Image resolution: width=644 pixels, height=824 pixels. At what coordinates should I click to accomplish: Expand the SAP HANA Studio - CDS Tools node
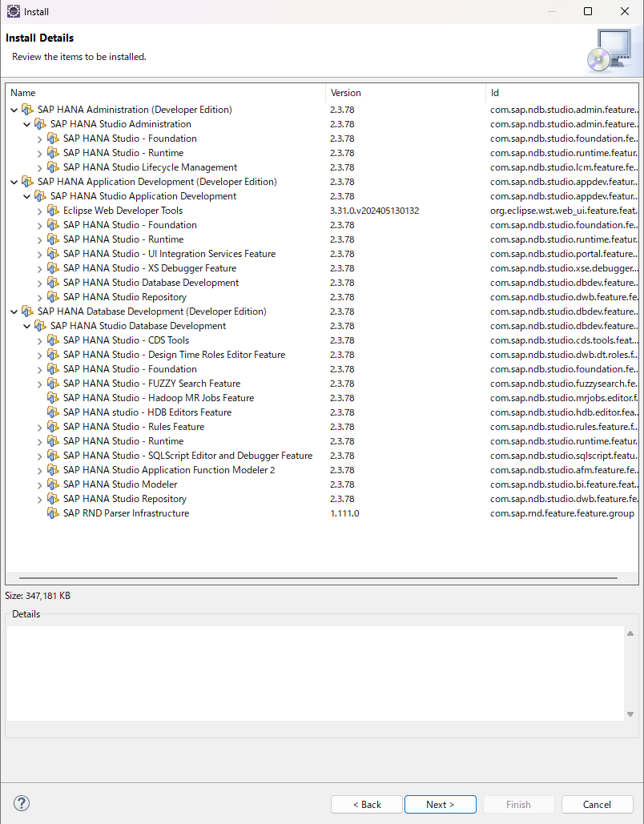[x=39, y=340]
